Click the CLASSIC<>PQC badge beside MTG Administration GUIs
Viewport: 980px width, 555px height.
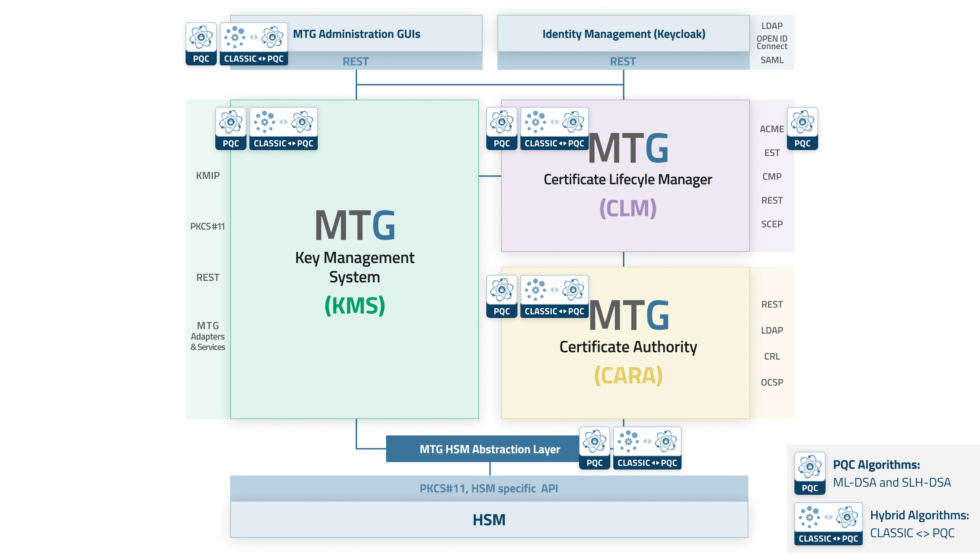click(254, 44)
